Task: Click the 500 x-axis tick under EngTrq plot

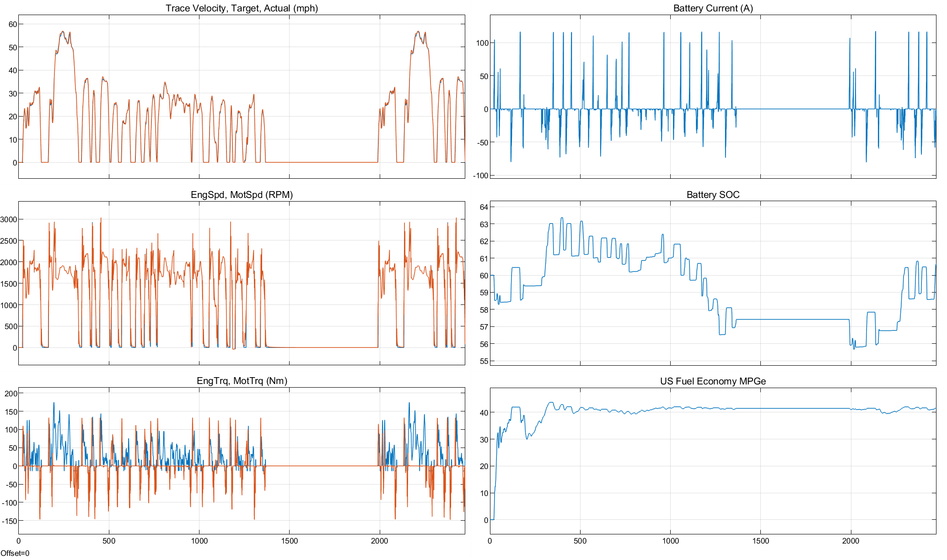Action: (109, 541)
